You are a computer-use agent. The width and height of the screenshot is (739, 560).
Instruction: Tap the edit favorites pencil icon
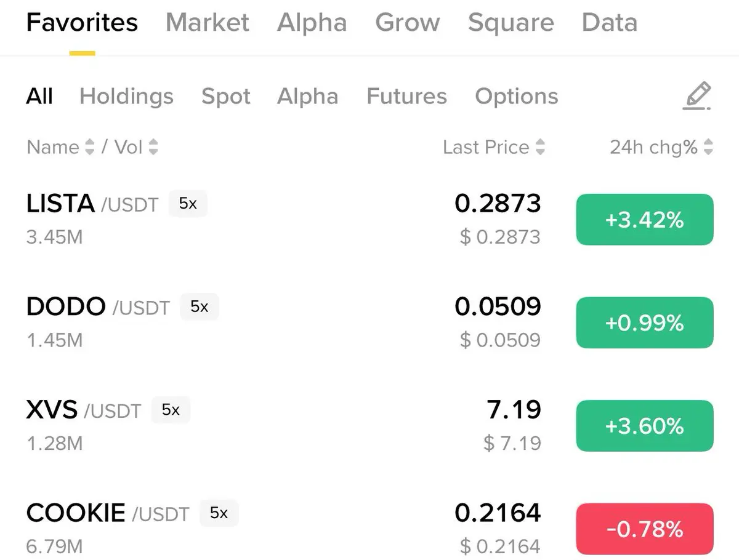click(x=697, y=96)
